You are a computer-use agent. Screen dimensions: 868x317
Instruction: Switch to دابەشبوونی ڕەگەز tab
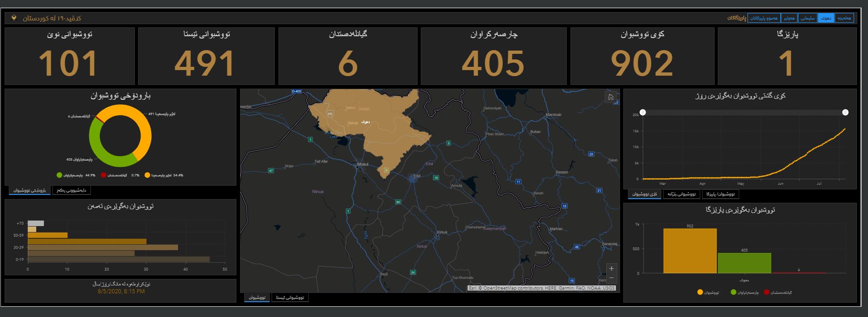coord(71,190)
